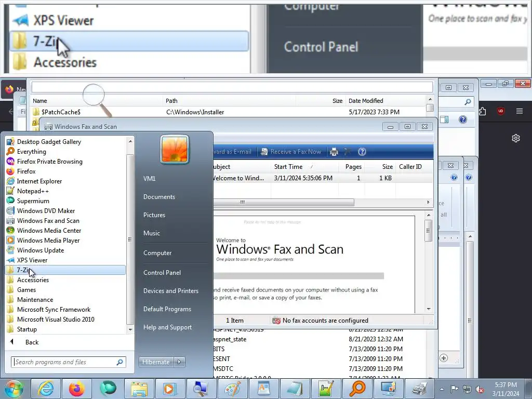This screenshot has width=532, height=399.
Task: Select the $PatchCache$ folder row in Everything
Action: click(229, 112)
